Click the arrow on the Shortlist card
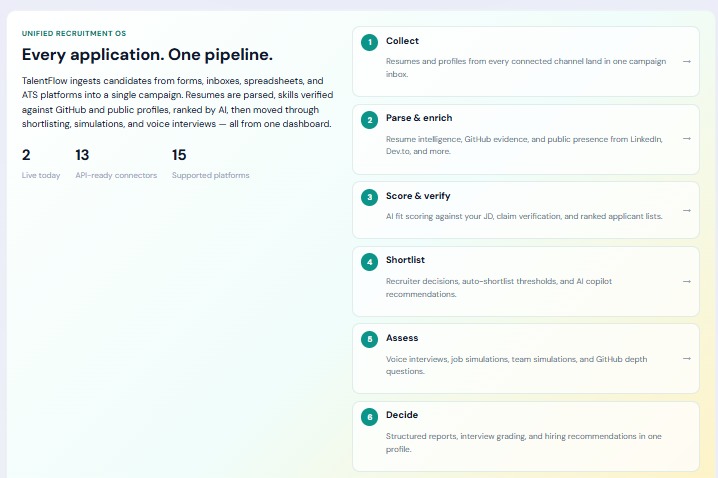The height and width of the screenshot is (478, 718). tap(686, 281)
